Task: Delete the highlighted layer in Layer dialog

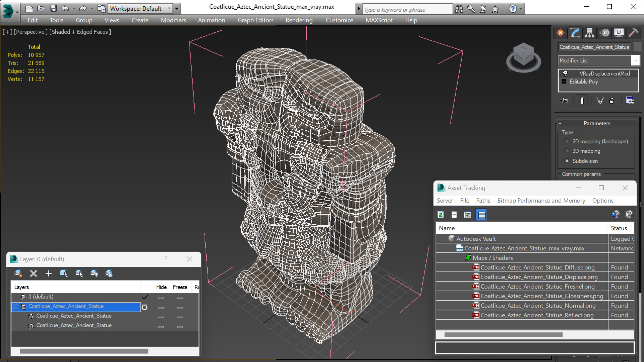Action: [34, 274]
